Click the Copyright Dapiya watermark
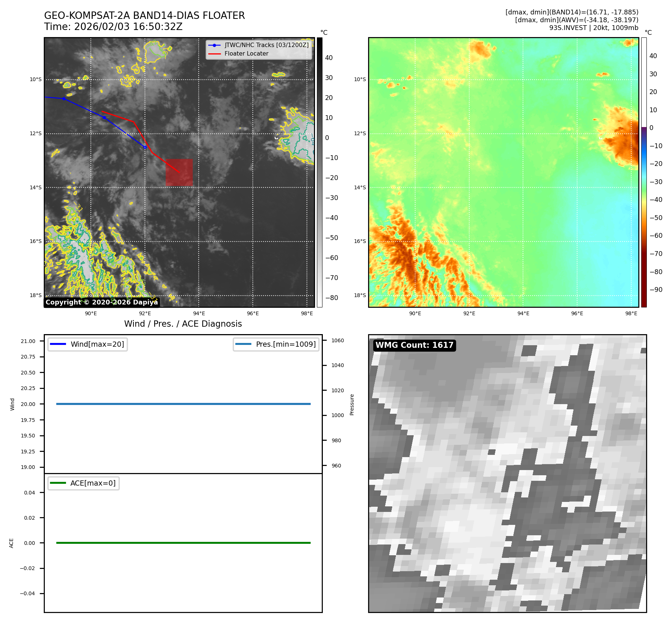 pos(102,302)
